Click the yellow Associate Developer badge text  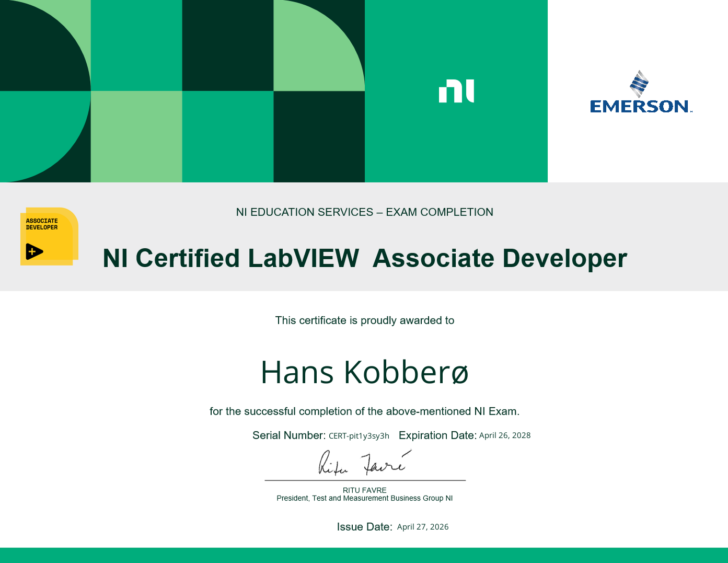[x=42, y=224]
